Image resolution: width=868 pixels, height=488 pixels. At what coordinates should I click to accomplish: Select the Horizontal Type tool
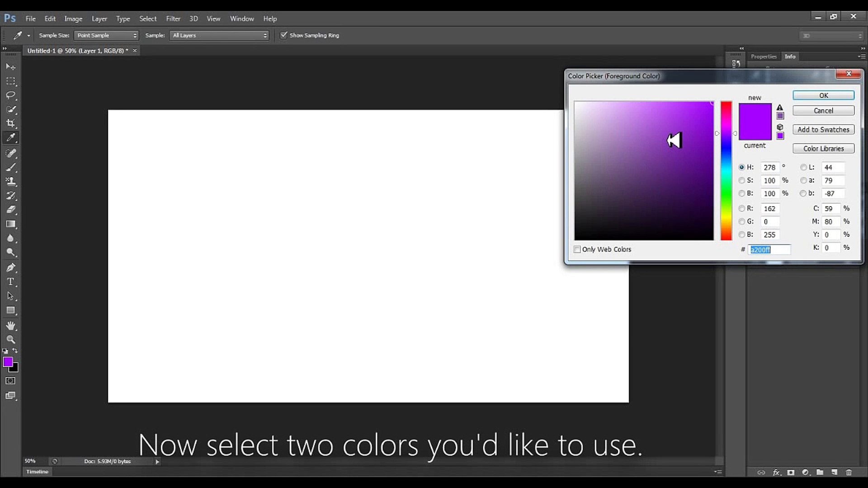pyautogui.click(x=11, y=282)
